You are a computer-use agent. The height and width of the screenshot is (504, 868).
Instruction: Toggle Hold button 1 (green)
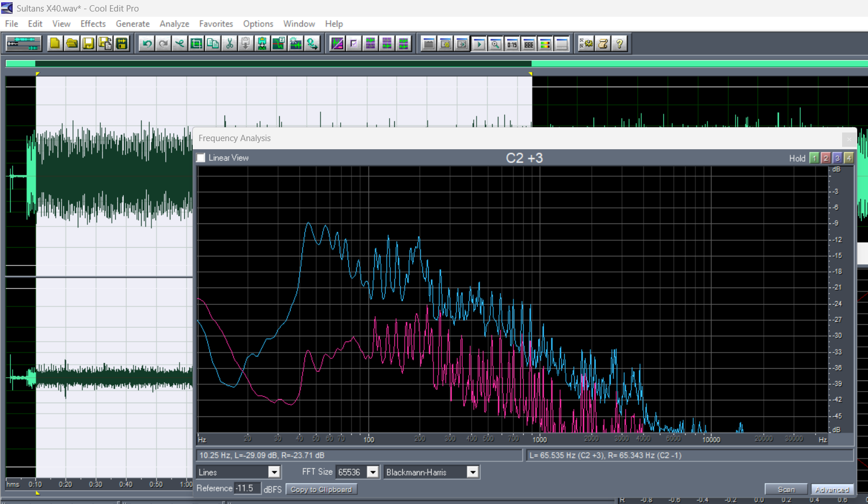[814, 158]
